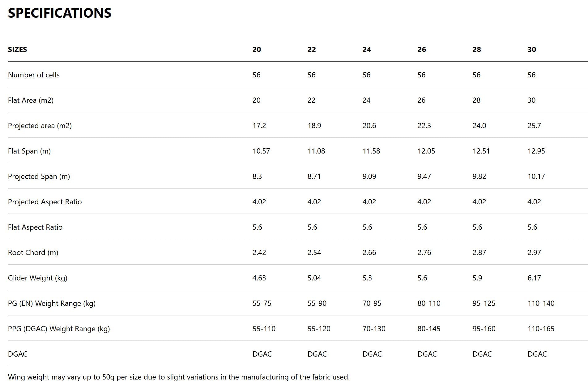
Task: Select the 110-165 PPG weight range value
Action: [x=541, y=329]
